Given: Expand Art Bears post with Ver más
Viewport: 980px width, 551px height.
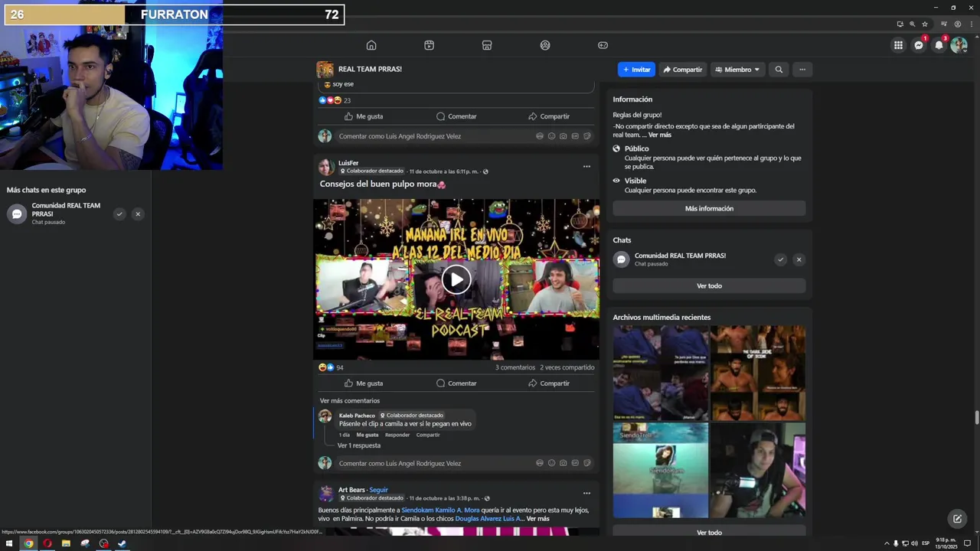Looking at the screenshot, I should coord(537,519).
